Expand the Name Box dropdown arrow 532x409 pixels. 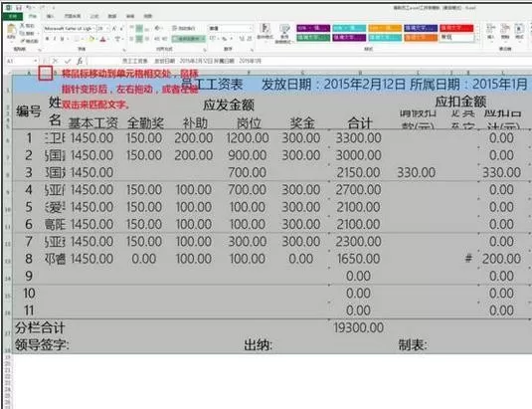point(36,61)
